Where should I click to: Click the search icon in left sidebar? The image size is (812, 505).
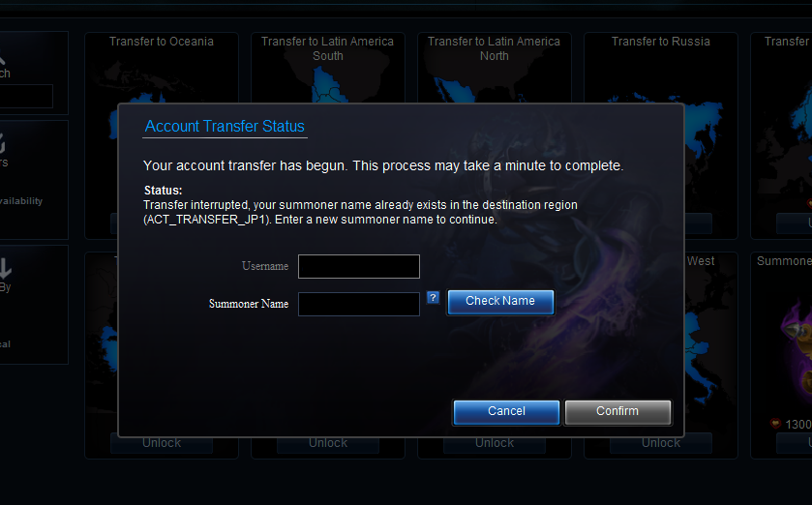(x=2, y=56)
